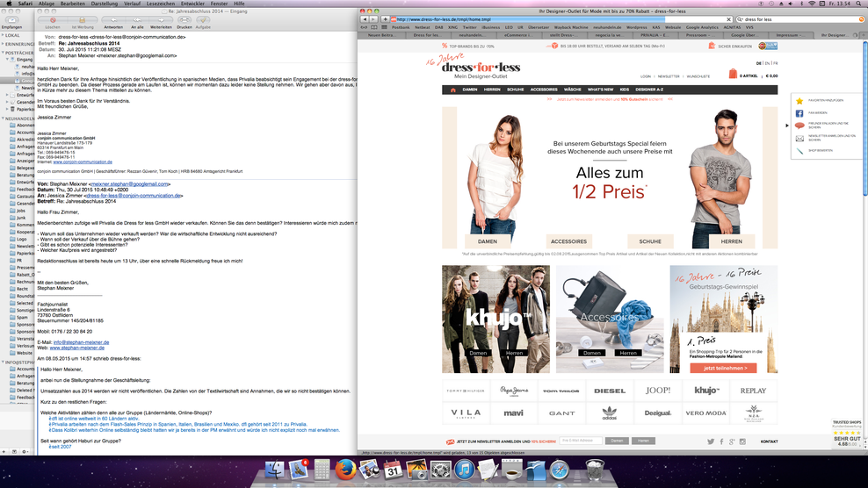Collapse the Eingang mailbox tree
The height and width of the screenshot is (488, 868).
(7, 59)
